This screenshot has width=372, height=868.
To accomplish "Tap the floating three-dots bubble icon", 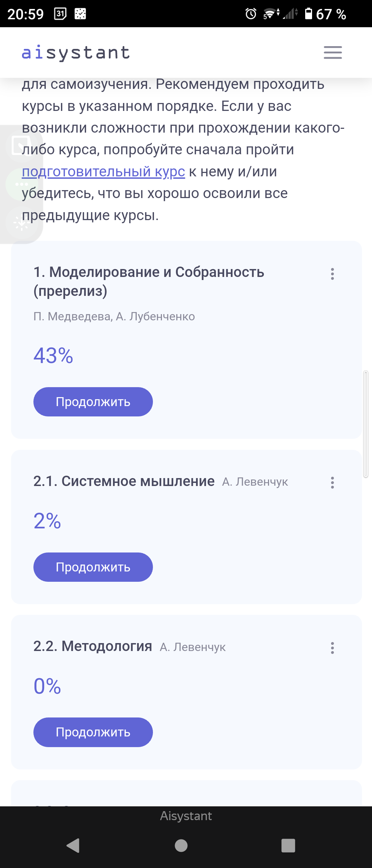I will tap(21, 184).
